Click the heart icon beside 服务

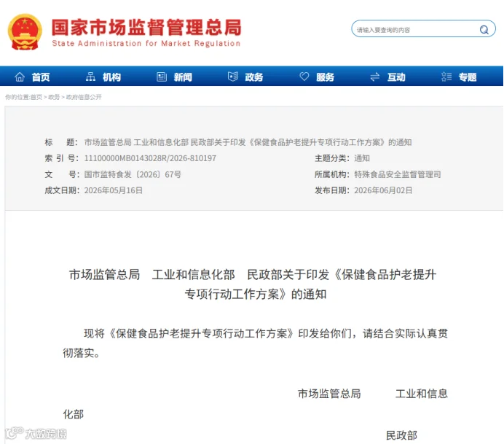coord(304,77)
